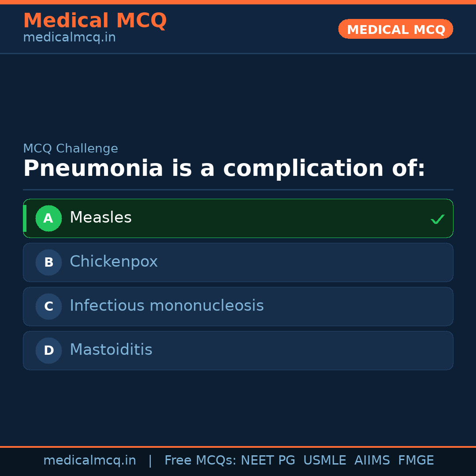Click the Pneumonia question heading
This screenshot has width=476, height=476.
(224, 169)
